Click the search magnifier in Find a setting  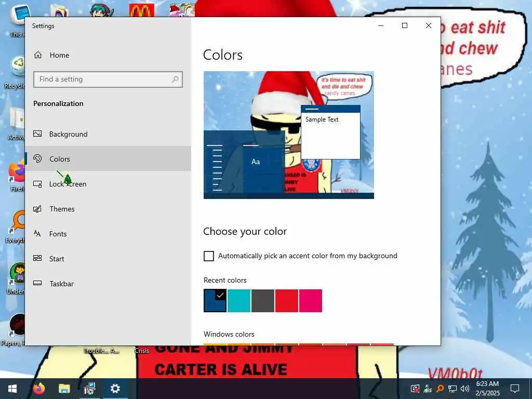[175, 79]
